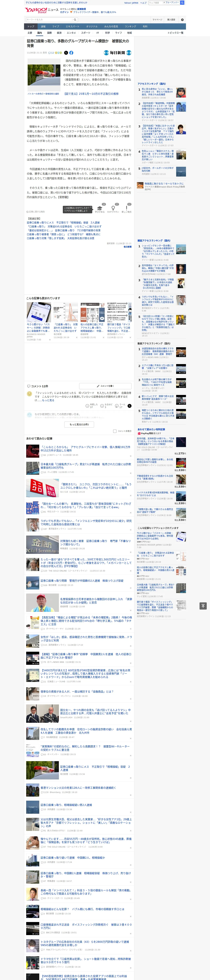Image resolution: width=210 pixels, height=980 pixels.
Task: Open the patrol car article photo
Action: (x=44, y=75)
